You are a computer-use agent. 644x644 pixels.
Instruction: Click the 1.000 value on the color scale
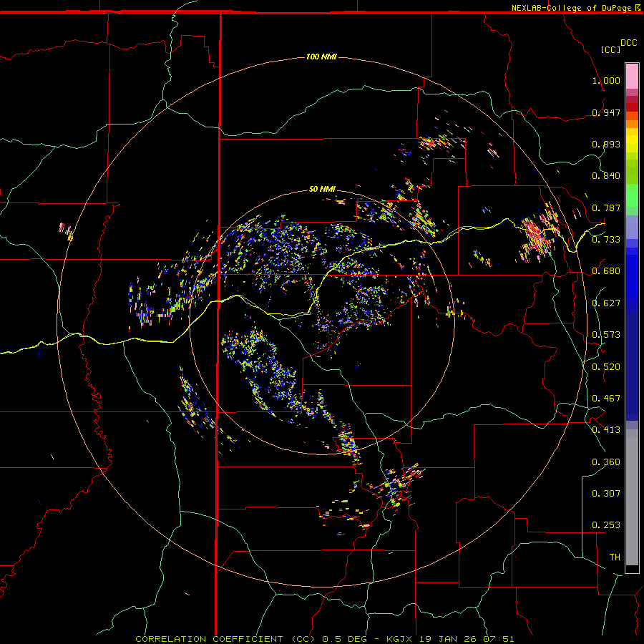point(606,80)
